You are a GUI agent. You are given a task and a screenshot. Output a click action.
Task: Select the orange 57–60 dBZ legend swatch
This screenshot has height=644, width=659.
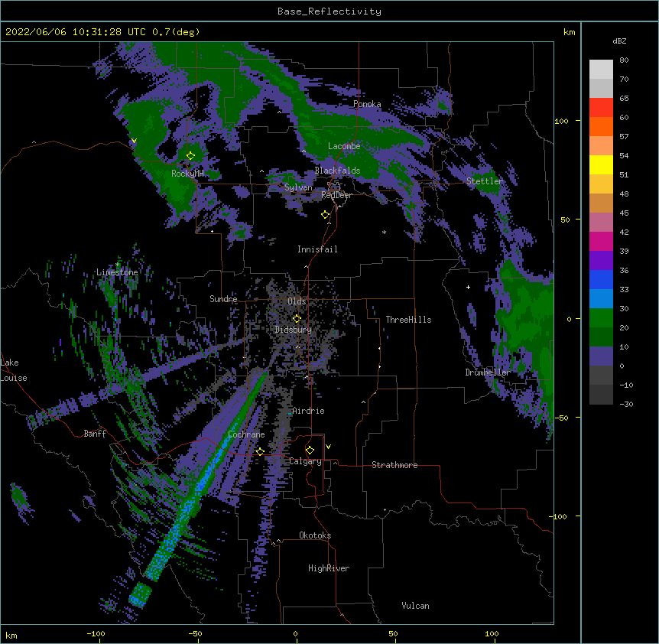pyautogui.click(x=601, y=126)
